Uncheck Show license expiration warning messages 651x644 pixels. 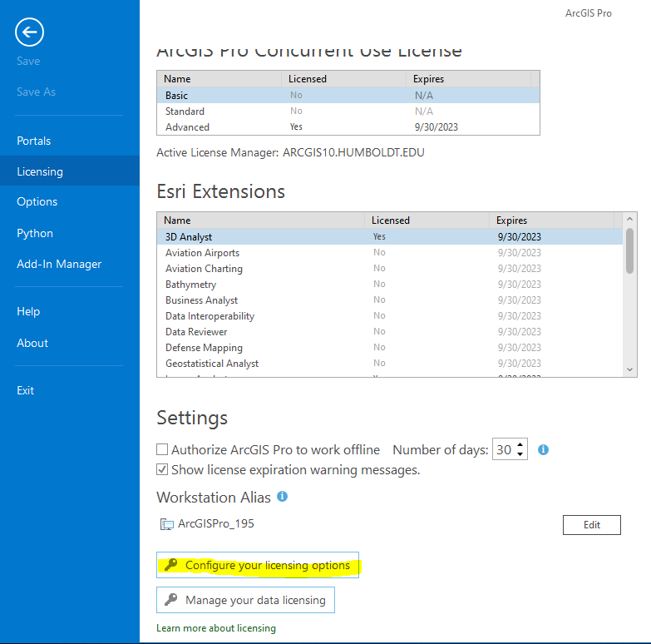tap(163, 469)
